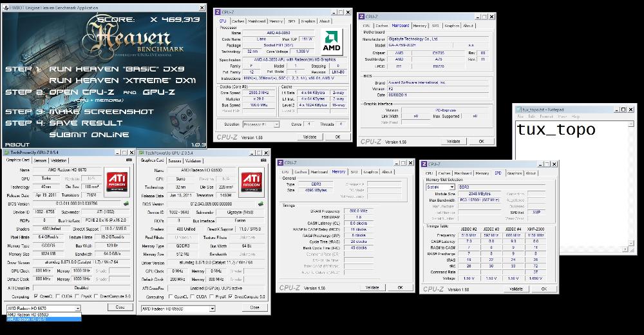644x335 pixels.
Task: Toggle DirectCompute 5.0 checkbox in the HD 6550D GPU-Z window
Action: pyautogui.click(x=231, y=297)
